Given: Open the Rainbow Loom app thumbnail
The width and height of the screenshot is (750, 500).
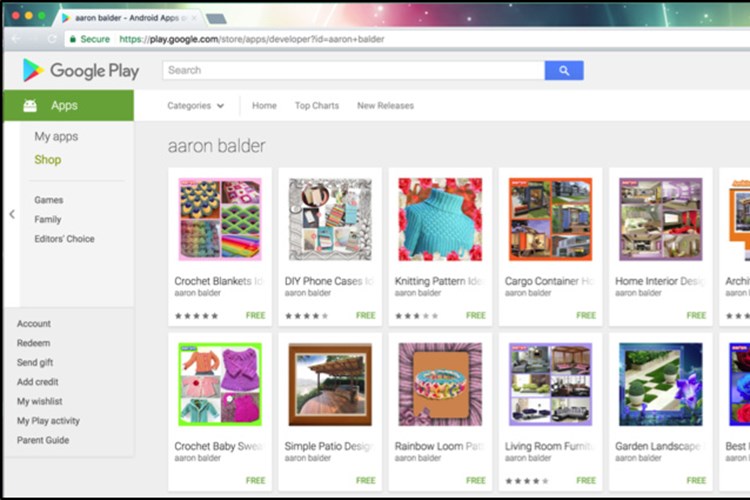Looking at the screenshot, I should click(x=440, y=384).
